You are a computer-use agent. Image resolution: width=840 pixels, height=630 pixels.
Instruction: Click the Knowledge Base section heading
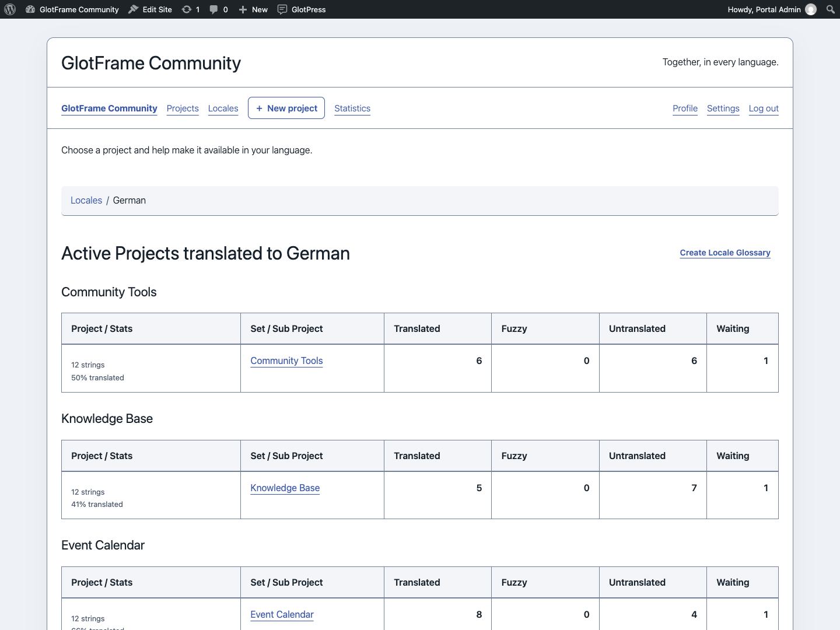pos(107,419)
